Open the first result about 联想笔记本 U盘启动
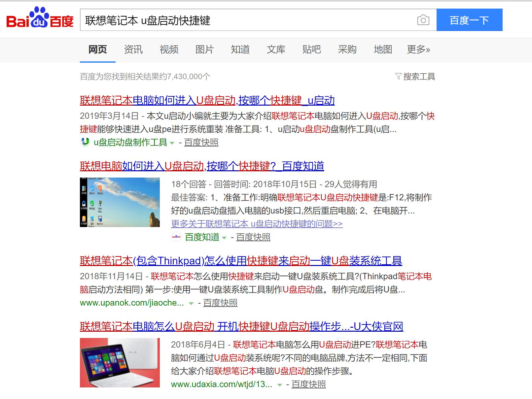The width and height of the screenshot is (532, 399). coord(207,101)
